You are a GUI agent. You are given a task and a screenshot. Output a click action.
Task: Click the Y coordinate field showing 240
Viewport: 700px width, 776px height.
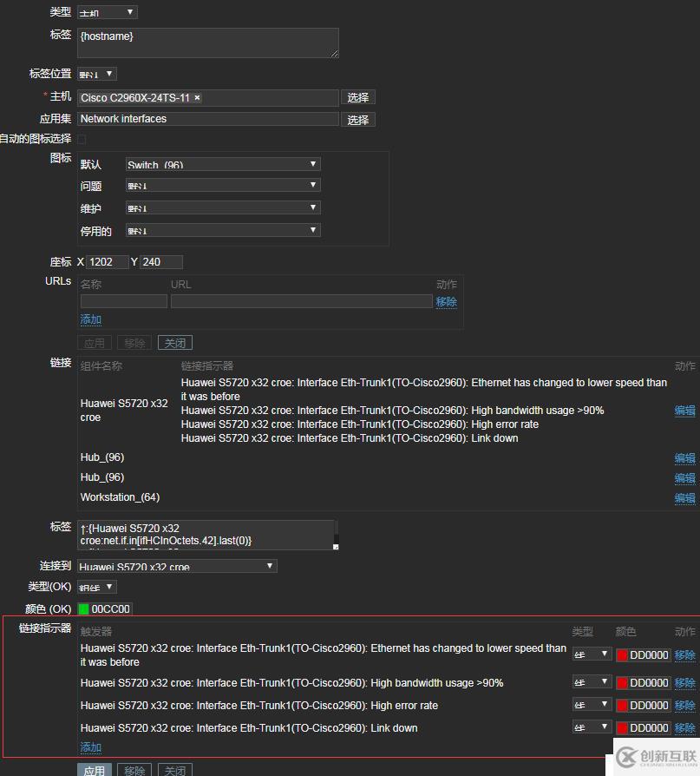click(160, 262)
